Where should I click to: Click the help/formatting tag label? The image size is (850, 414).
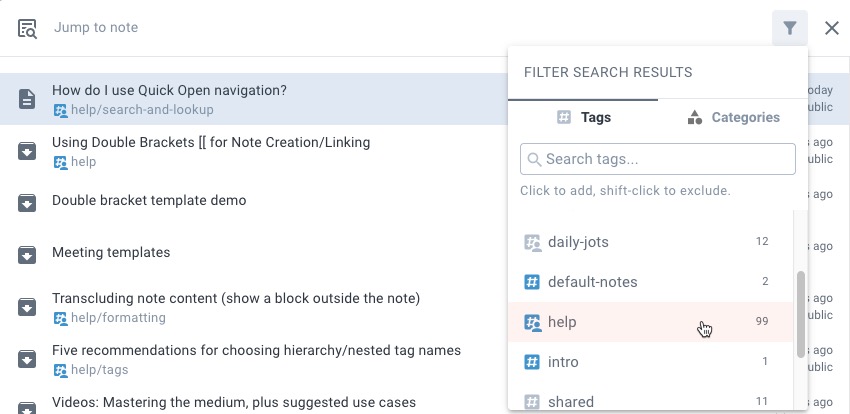click(x=118, y=318)
